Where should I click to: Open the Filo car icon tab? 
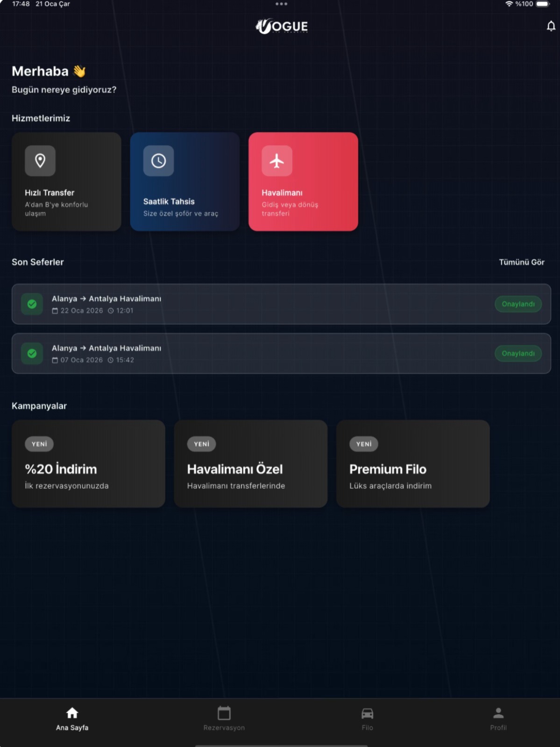[367, 719]
